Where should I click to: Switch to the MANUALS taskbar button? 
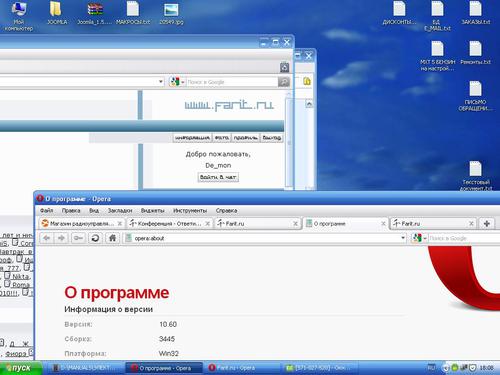click(86, 368)
